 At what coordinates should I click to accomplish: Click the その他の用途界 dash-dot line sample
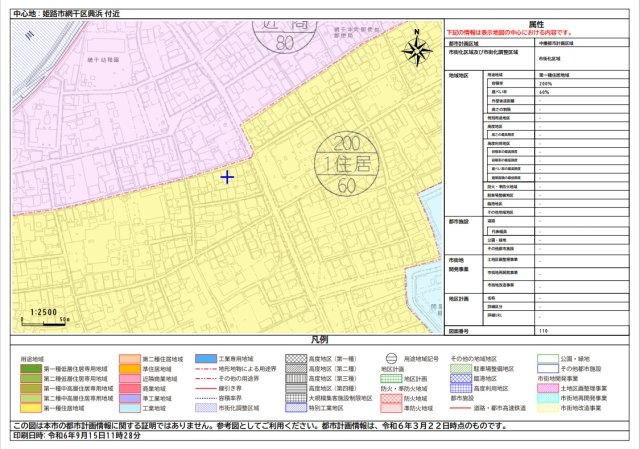pos(206,378)
